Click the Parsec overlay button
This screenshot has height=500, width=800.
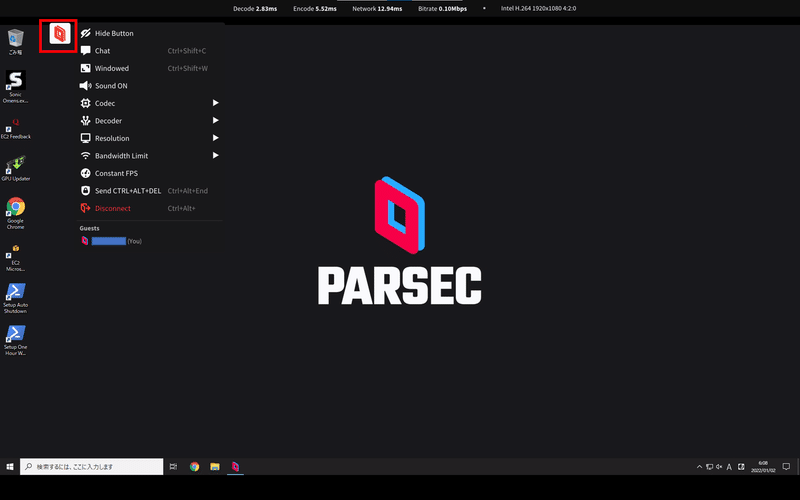coord(60,34)
